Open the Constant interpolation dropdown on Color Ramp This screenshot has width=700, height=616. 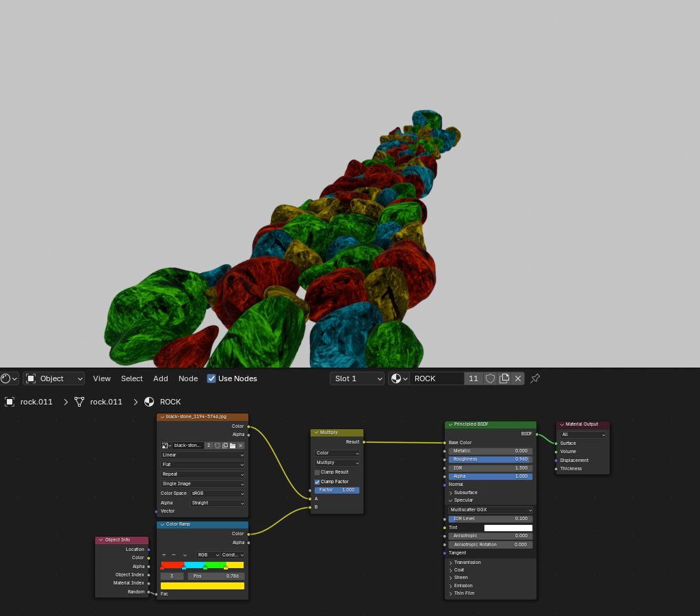tap(233, 555)
